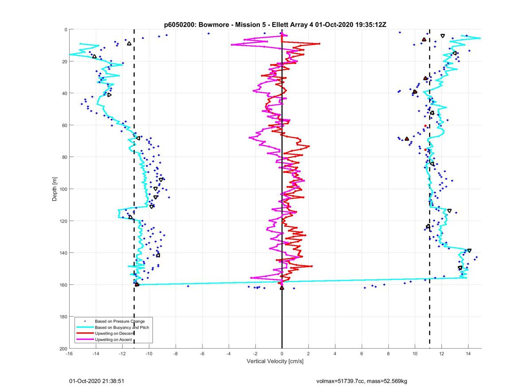Click the footer timestamp '01-Oct-2020 21:38:51'

click(x=98, y=380)
